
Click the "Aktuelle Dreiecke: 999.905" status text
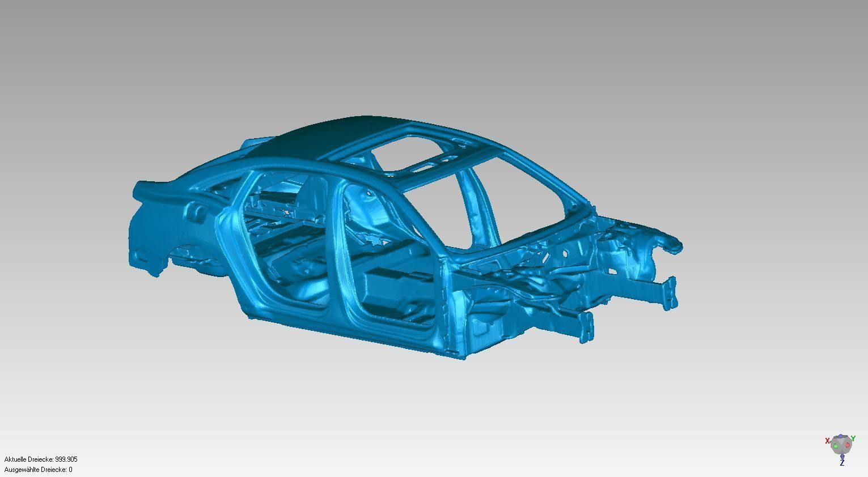tap(41, 459)
